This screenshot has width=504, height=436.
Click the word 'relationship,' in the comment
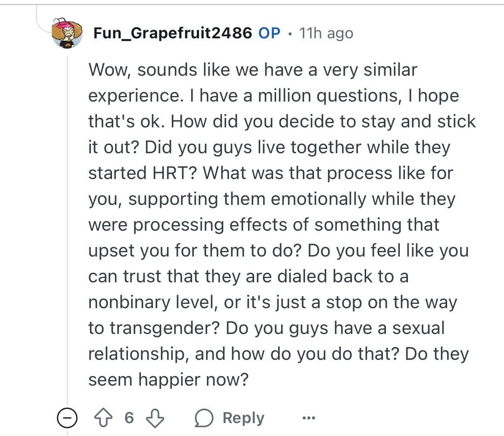138,354
